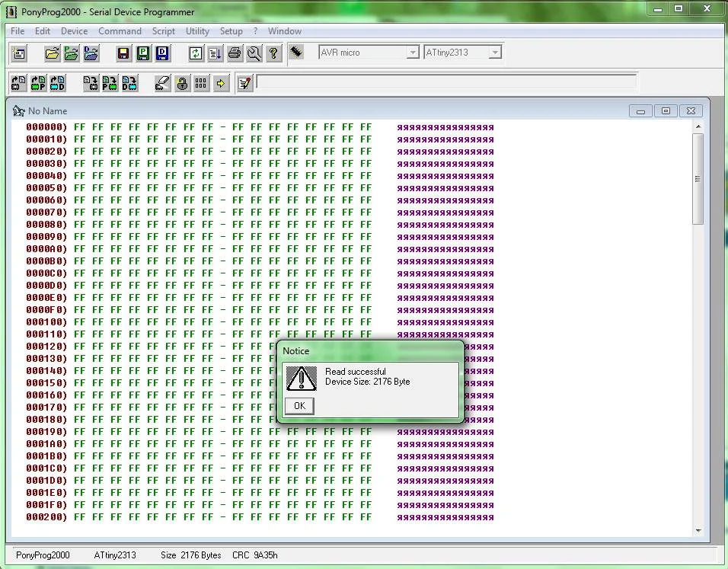Click the hex view scroll down arrow
The height and width of the screenshot is (569, 728).
click(x=698, y=530)
